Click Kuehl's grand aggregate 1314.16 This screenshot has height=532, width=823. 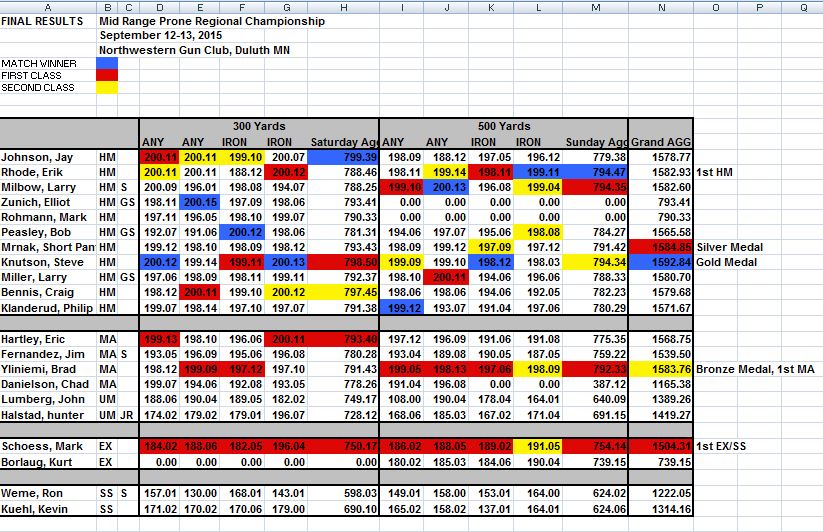tap(661, 509)
